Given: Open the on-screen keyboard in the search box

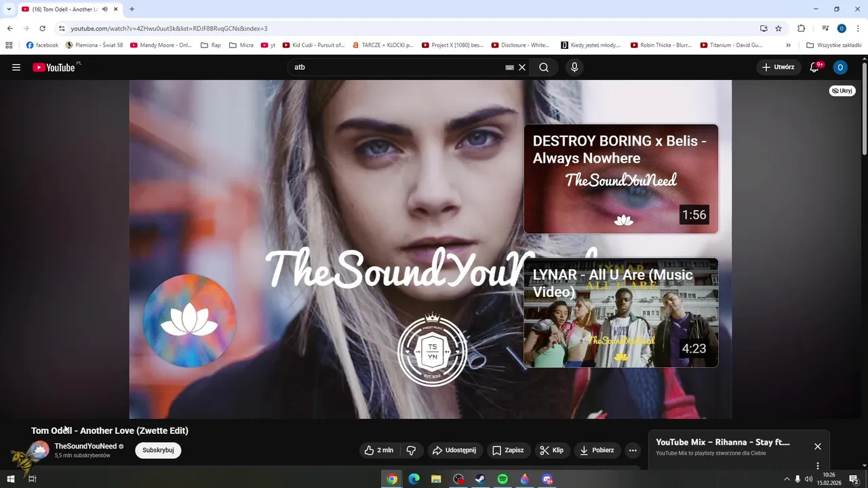Looking at the screenshot, I should (509, 67).
